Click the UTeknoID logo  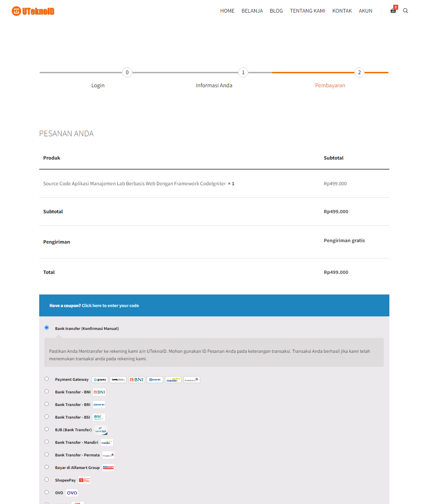[x=33, y=11]
